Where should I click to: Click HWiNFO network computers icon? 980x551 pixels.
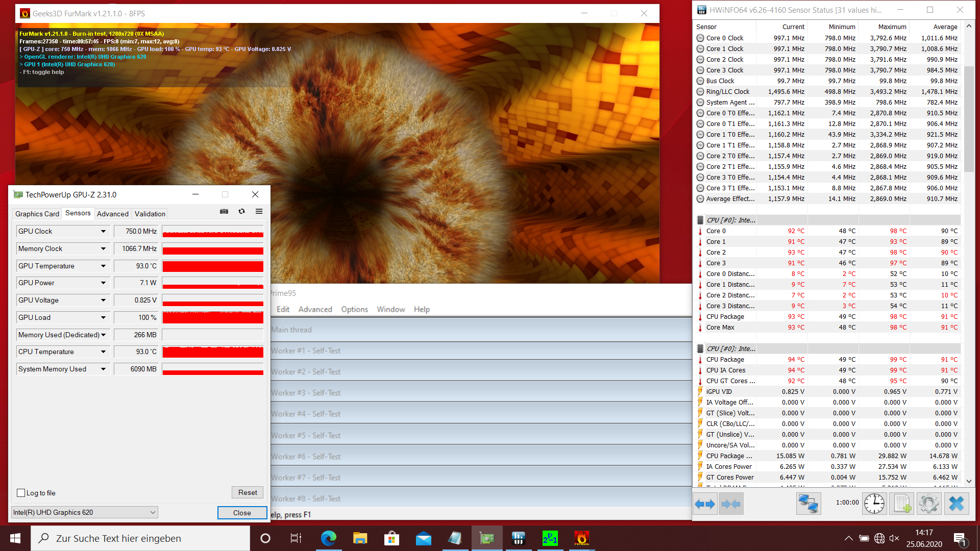click(808, 504)
